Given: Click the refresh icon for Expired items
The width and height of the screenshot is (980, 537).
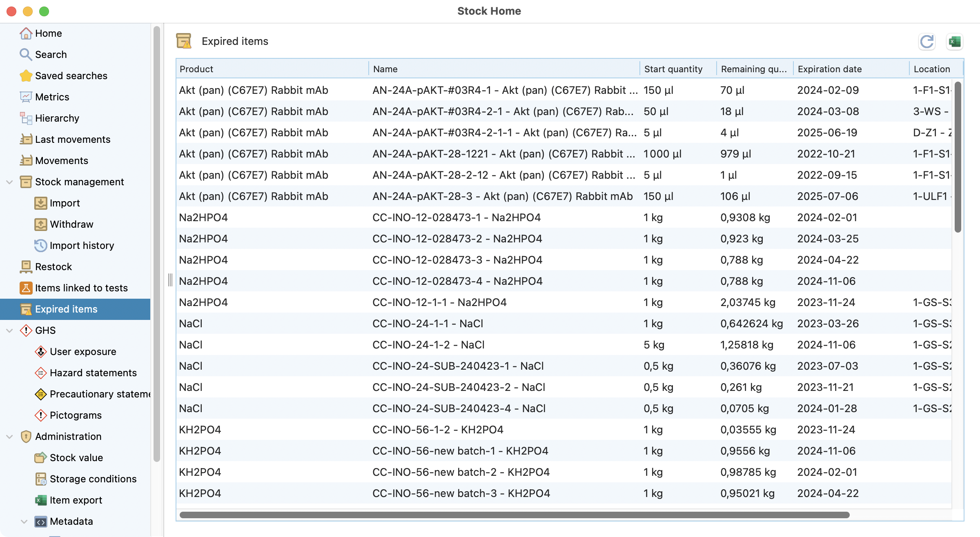Looking at the screenshot, I should [x=927, y=42].
